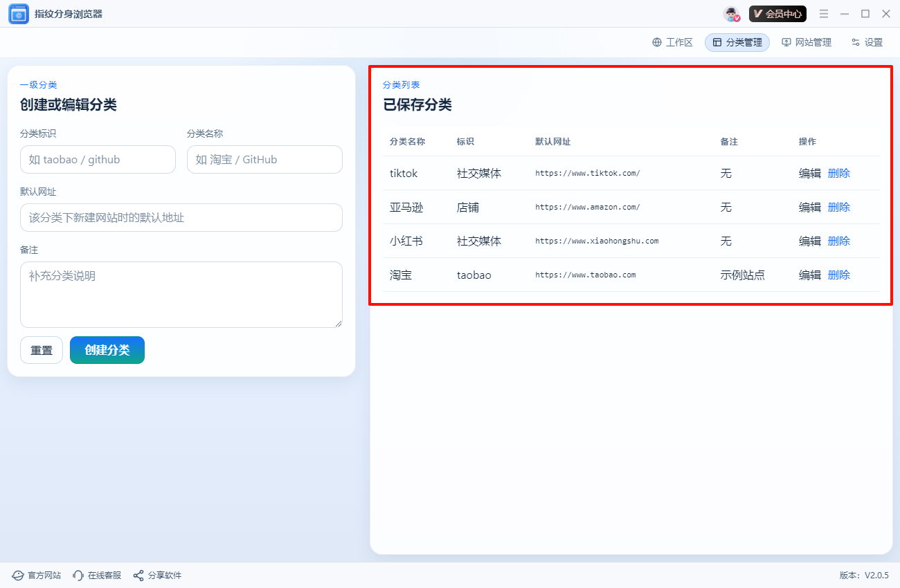
Task: Click the https://www.amazon.com/ URL cell
Action: tap(588, 207)
